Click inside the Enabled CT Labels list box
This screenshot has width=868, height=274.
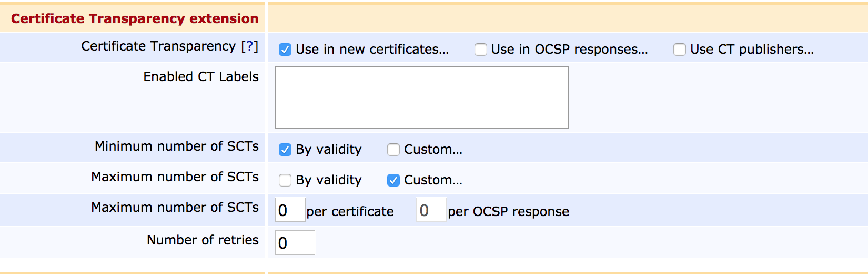[x=421, y=97]
